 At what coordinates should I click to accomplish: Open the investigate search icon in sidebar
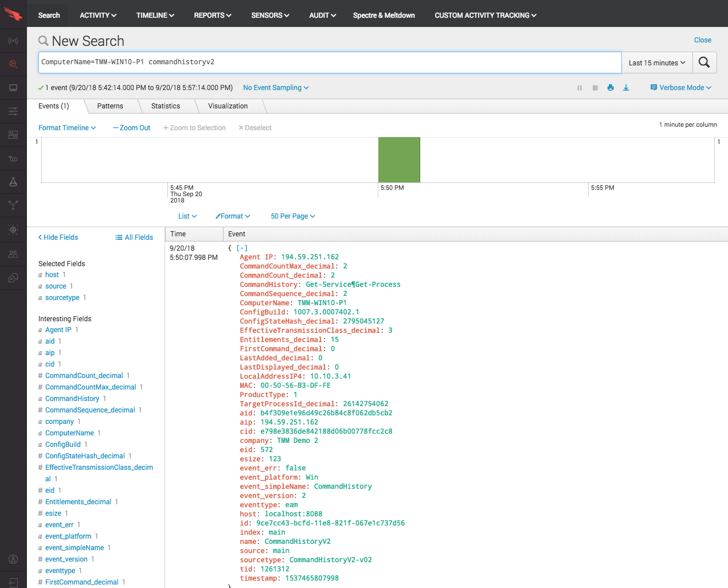point(13,64)
